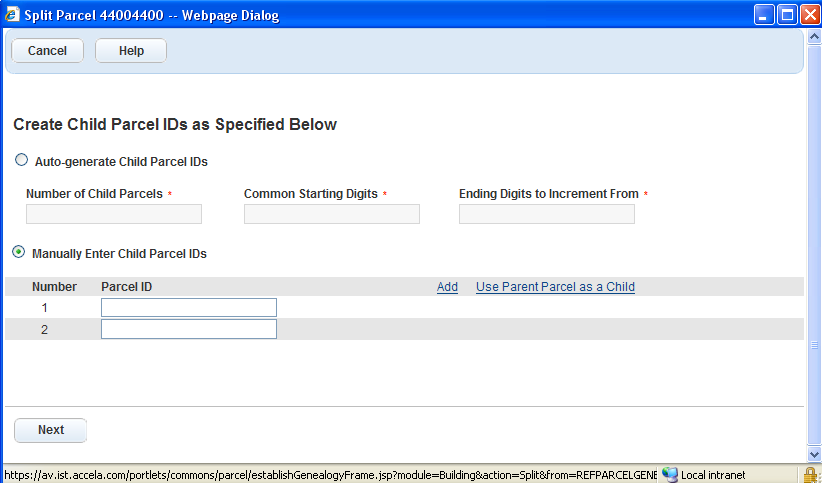Close the Split Parcel webpage dialog

[807, 15]
